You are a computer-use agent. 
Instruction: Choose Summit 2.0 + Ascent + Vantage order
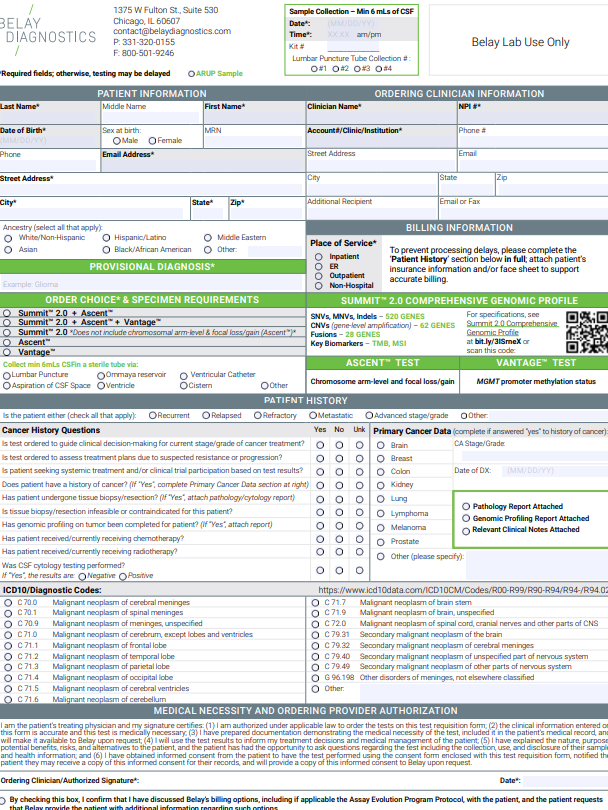[x=8, y=322]
